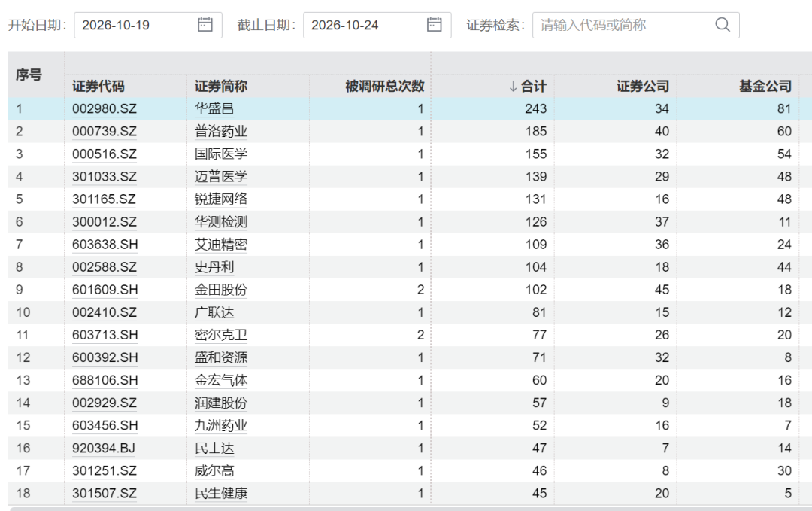
Task: Open the end date calendar picker icon
Action: pyautogui.click(x=434, y=24)
